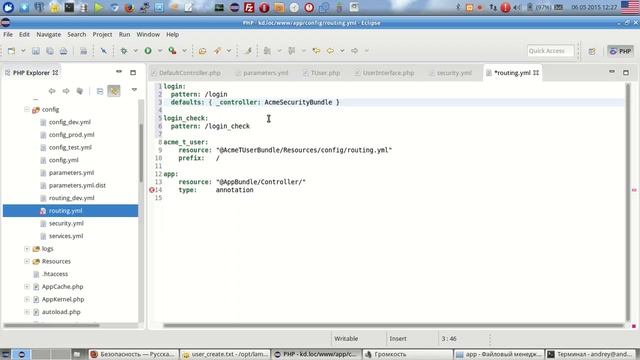Switch to the parameters.yml editor tab
Viewport: 640px width, 360px height.
[262, 73]
